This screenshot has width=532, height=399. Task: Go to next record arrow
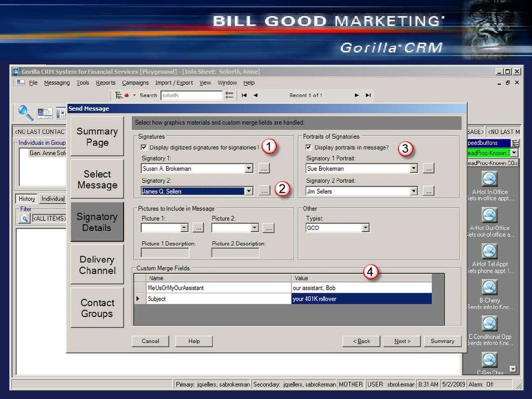pos(356,96)
